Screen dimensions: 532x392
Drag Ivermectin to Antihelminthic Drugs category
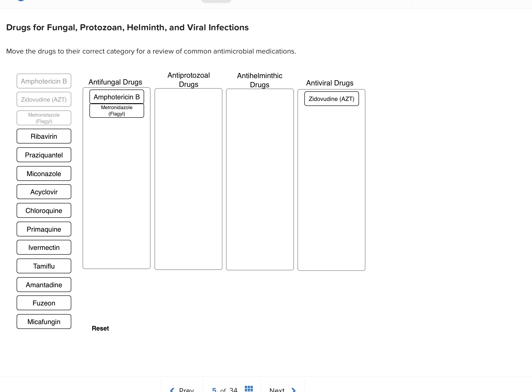coord(44,247)
